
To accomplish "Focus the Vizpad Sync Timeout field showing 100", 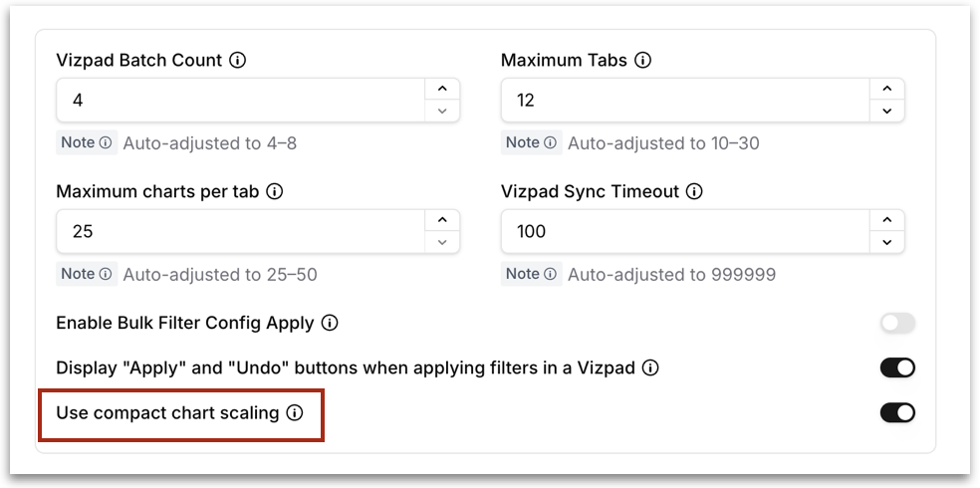I will 685,231.
